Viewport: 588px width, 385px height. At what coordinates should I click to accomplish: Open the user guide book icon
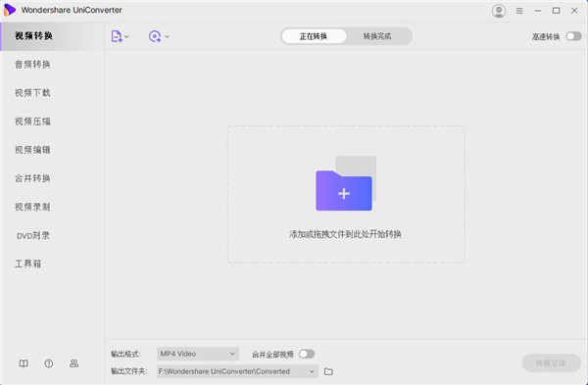click(24, 363)
